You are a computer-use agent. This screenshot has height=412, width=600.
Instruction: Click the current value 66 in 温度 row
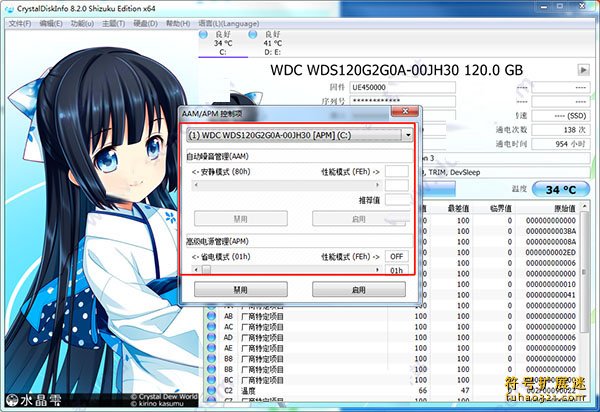(422, 391)
